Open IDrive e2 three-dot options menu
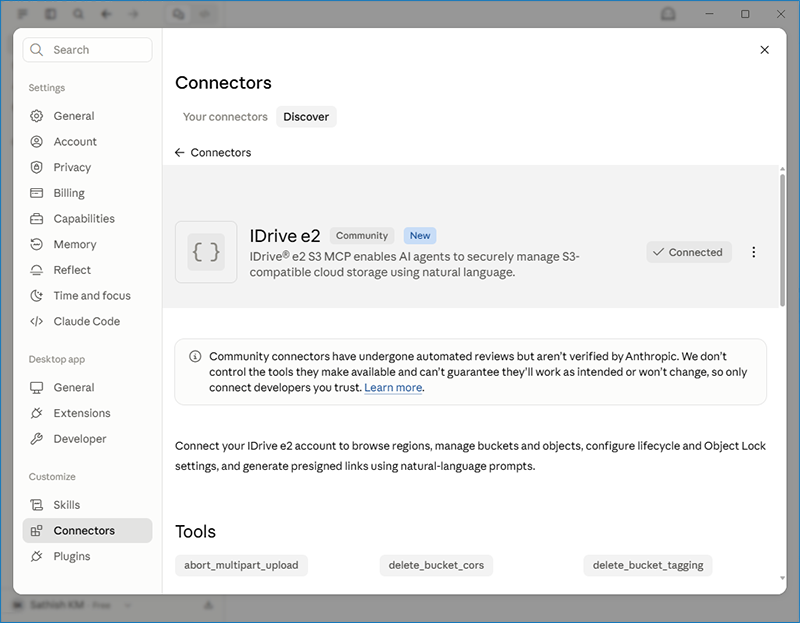This screenshot has height=623, width=800. [754, 252]
